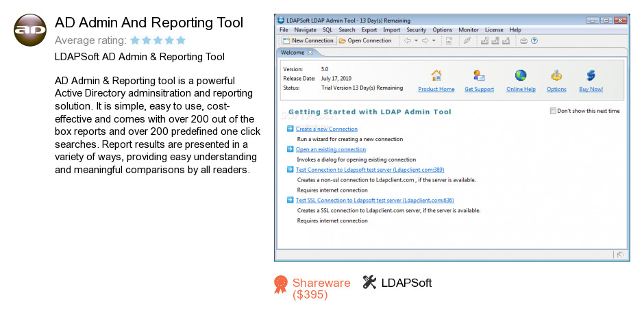
Task: Click the grayed properties icon after forward dropdown
Action: 449,40
